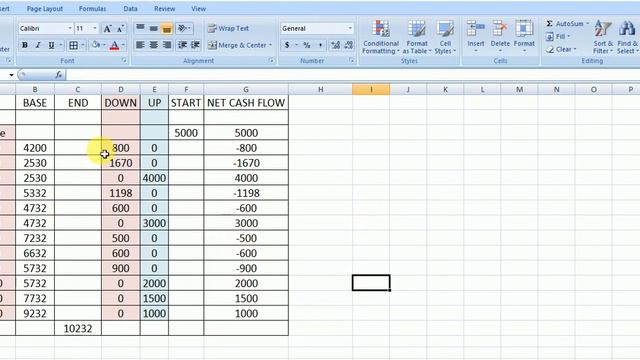Apply Percent Style

tap(307, 45)
